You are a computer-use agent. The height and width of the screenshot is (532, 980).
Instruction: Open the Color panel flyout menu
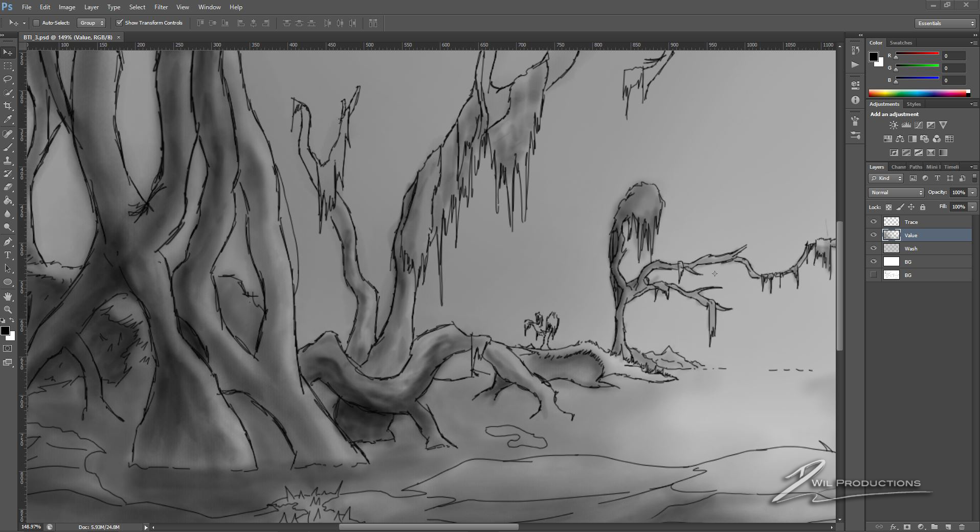(974, 43)
